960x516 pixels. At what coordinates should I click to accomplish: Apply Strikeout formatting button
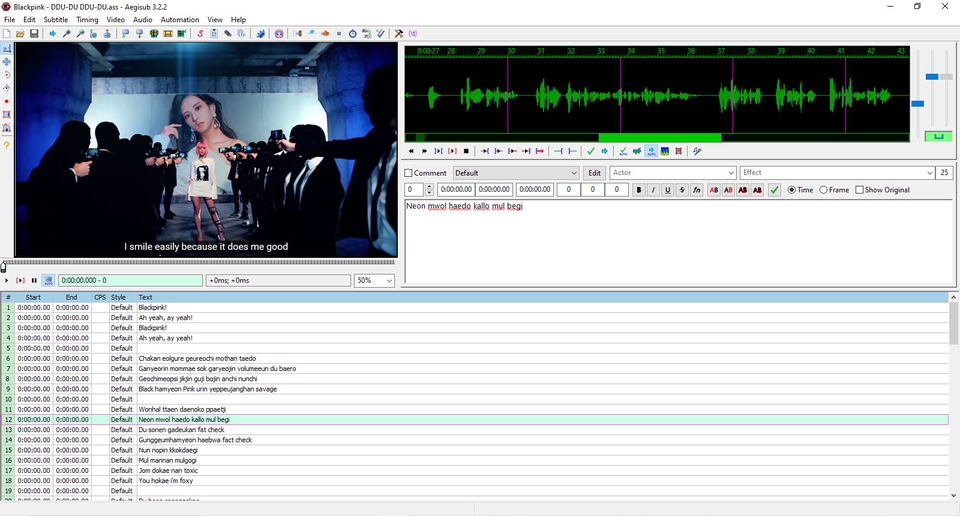[x=682, y=190]
